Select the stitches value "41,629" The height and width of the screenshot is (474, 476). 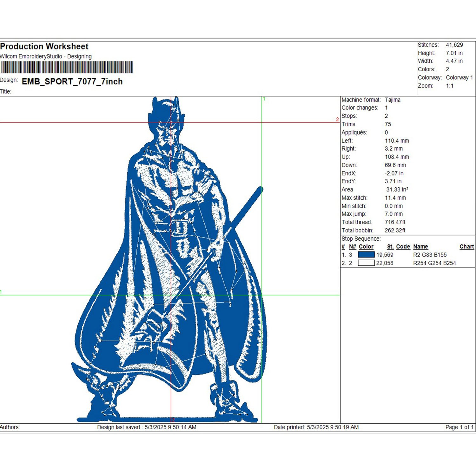pos(454,45)
